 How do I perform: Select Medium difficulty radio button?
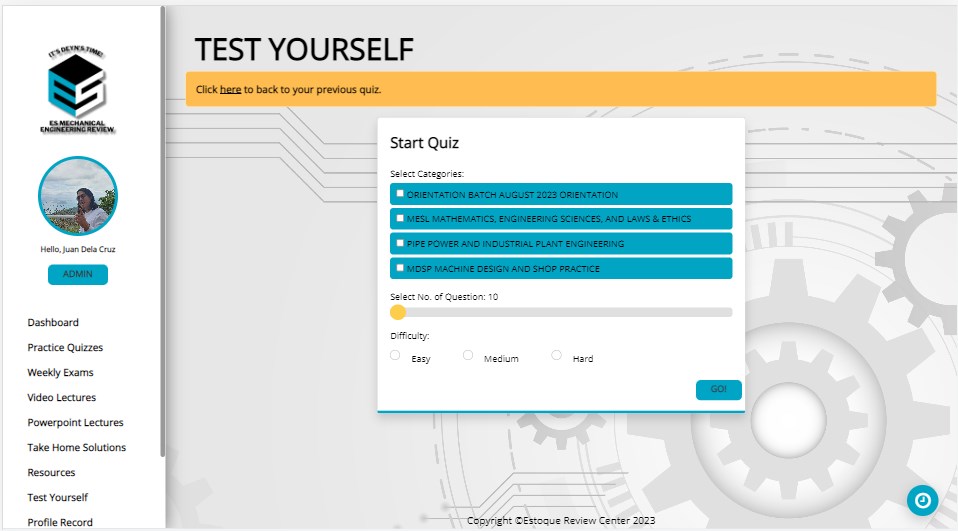click(468, 355)
